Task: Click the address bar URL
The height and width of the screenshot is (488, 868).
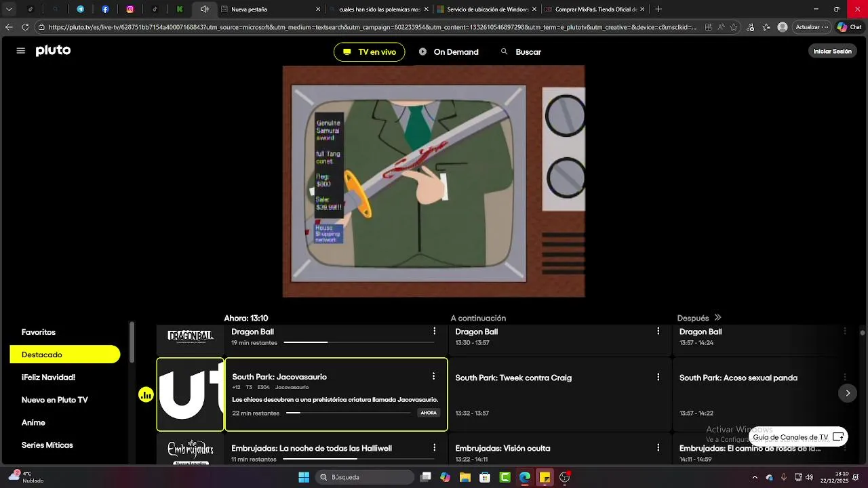Action: click(372, 27)
